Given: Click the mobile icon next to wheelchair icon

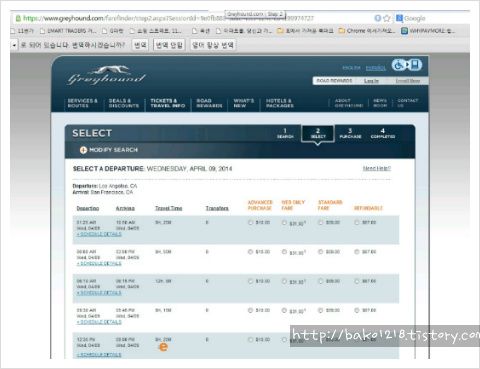Looking at the screenshot, I should tap(415, 65).
